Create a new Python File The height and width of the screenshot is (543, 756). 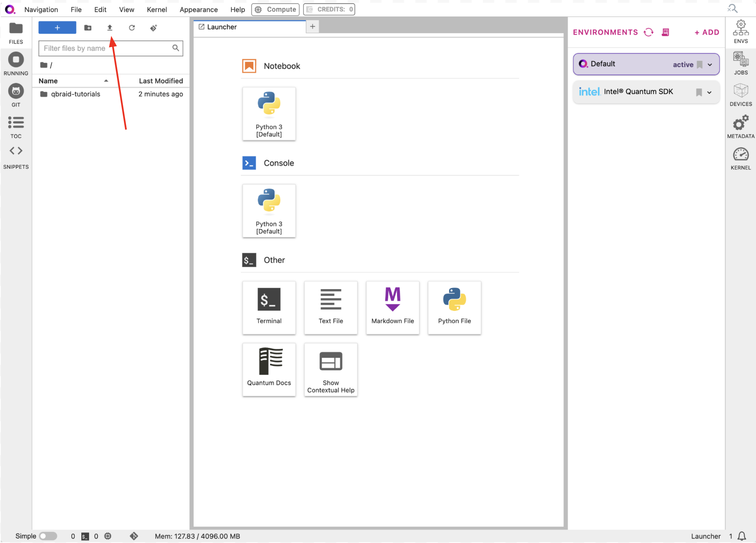454,308
